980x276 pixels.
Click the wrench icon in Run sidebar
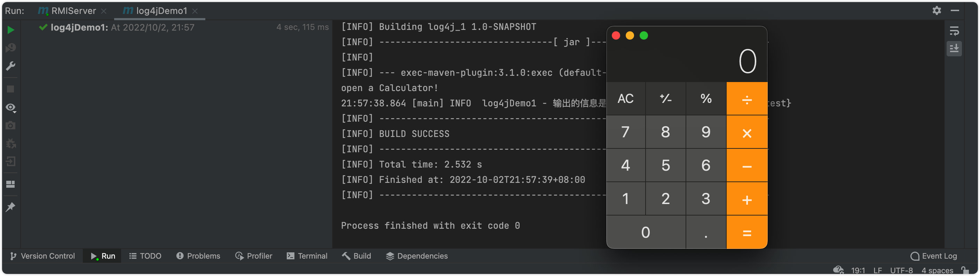point(11,66)
